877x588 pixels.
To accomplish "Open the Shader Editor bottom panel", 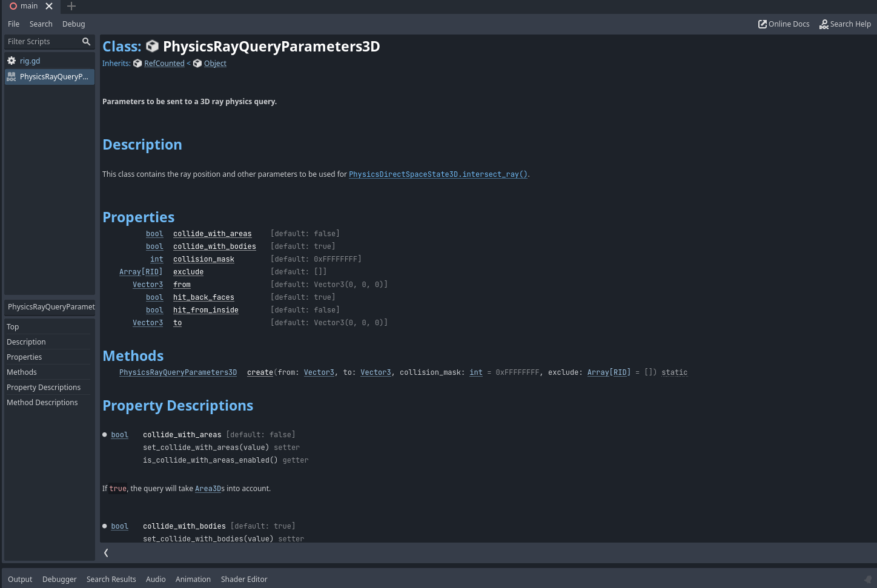I will click(x=244, y=580).
